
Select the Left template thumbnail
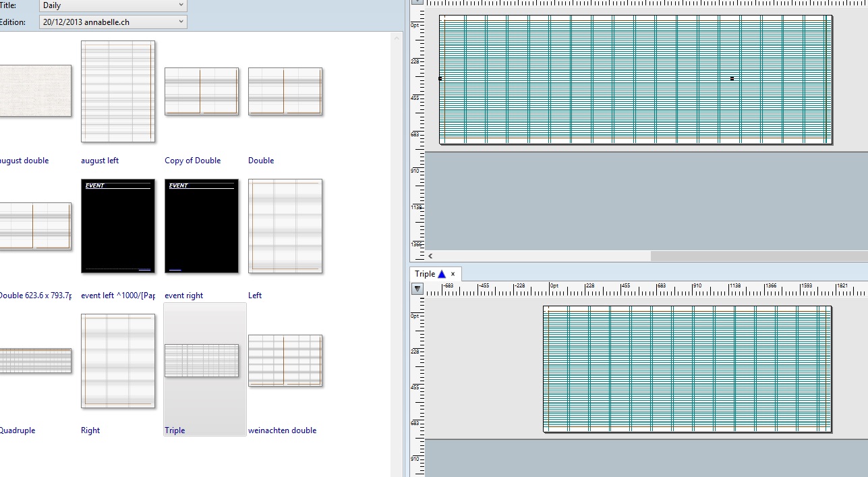click(x=285, y=226)
